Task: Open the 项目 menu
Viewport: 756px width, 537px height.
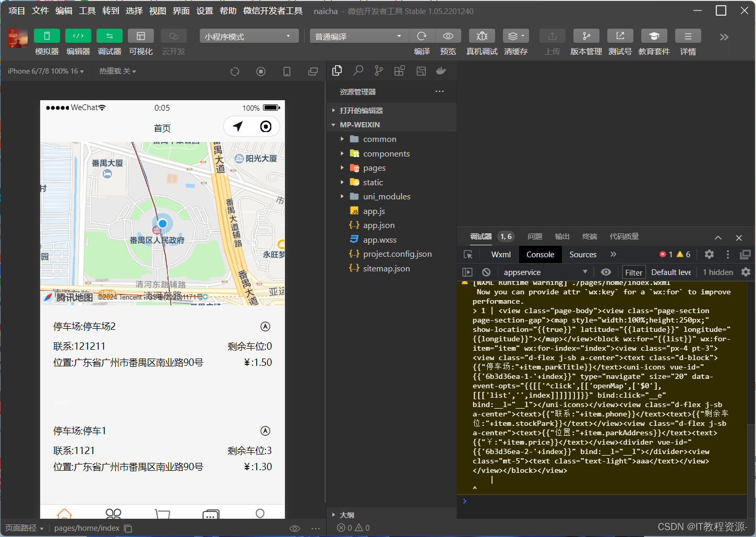Action: click(x=17, y=10)
